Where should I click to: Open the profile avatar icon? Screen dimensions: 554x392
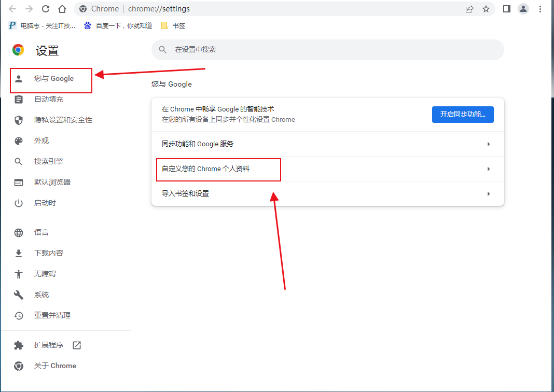[523, 9]
